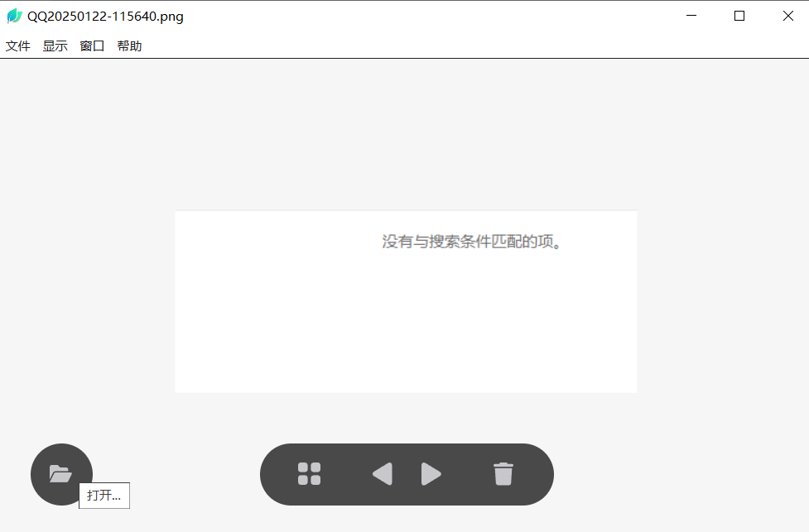This screenshot has height=532, width=809.
Task: Show thumbnail grid view
Action: pyautogui.click(x=309, y=474)
